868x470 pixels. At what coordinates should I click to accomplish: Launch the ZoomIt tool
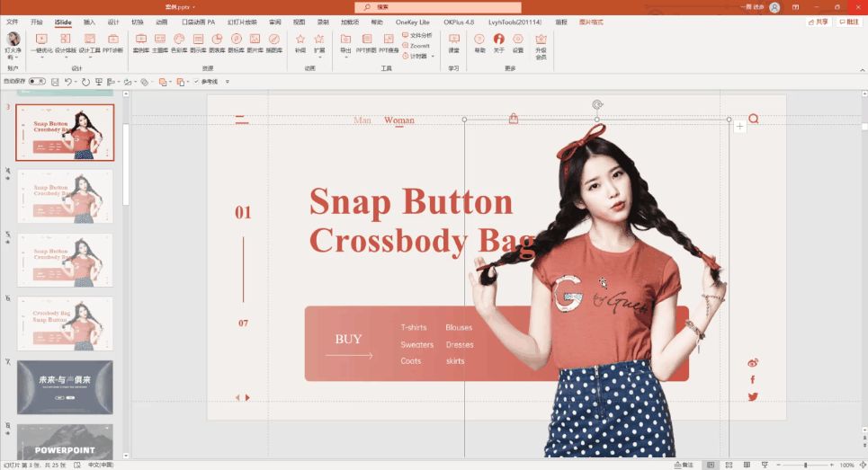(x=416, y=46)
